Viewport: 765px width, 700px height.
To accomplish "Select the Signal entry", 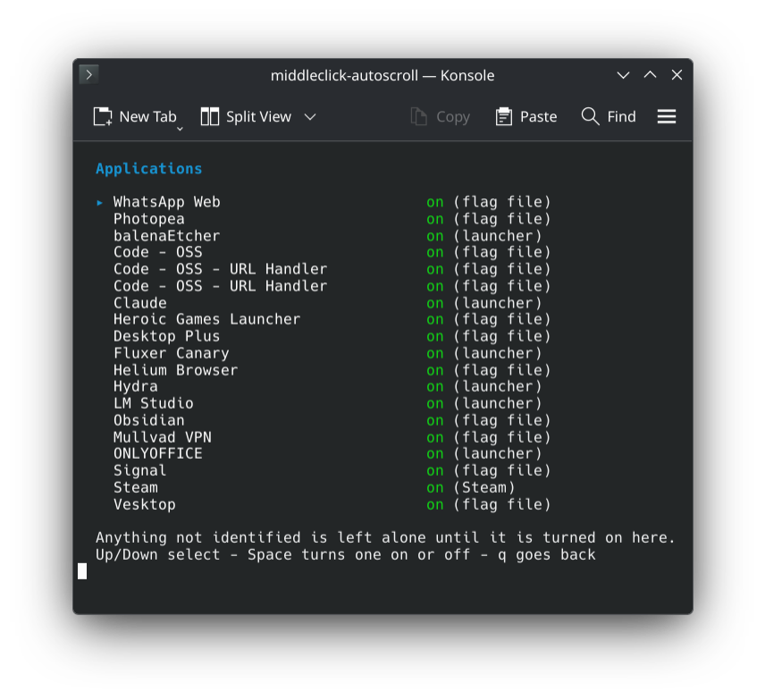I will point(140,470).
